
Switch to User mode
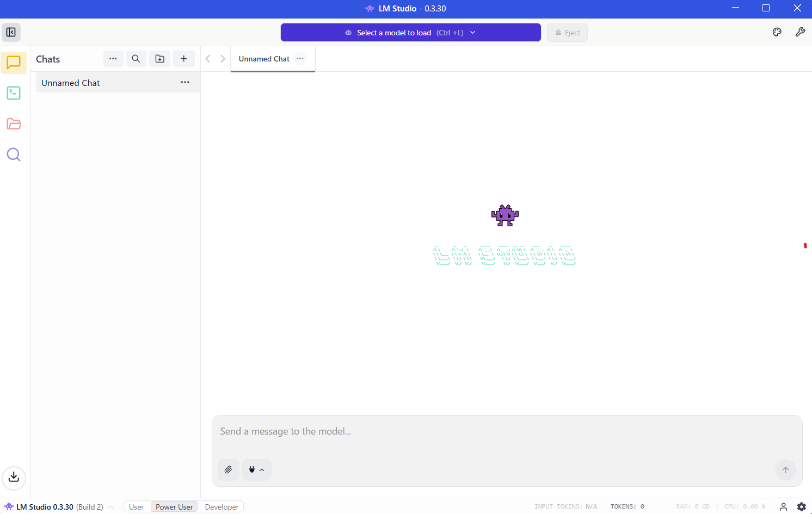pyautogui.click(x=137, y=507)
